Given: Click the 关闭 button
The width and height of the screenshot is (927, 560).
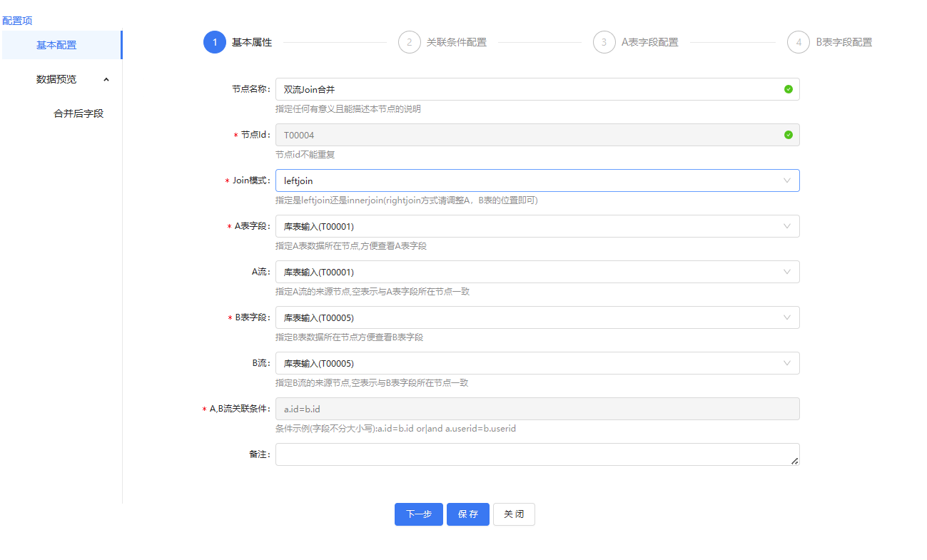Looking at the screenshot, I should click(514, 514).
